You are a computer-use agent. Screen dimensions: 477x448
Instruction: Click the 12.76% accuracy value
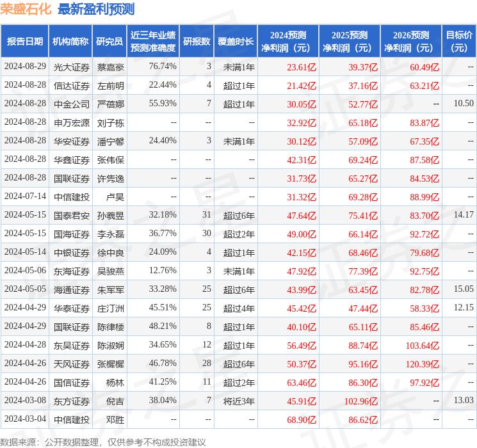[163, 270]
